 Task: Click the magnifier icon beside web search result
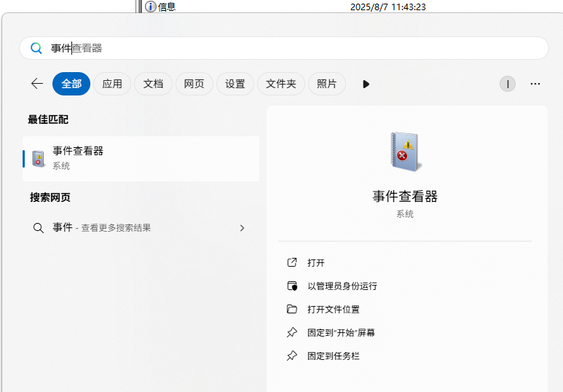click(39, 228)
